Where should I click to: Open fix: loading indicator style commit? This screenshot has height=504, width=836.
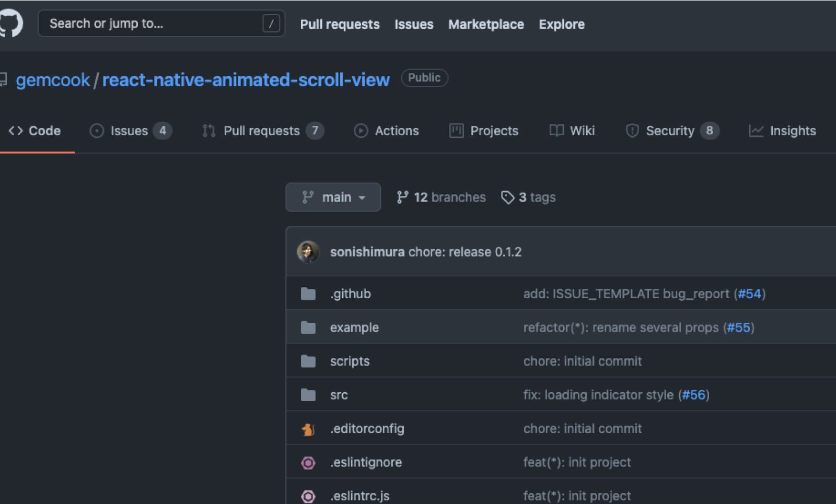click(x=599, y=395)
